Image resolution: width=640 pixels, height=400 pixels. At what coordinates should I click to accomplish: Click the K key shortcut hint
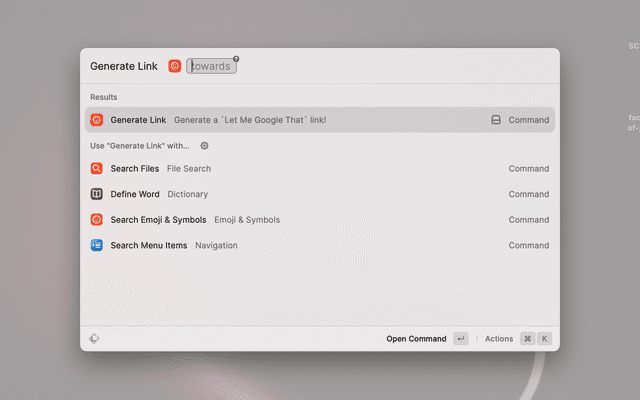[545, 339]
